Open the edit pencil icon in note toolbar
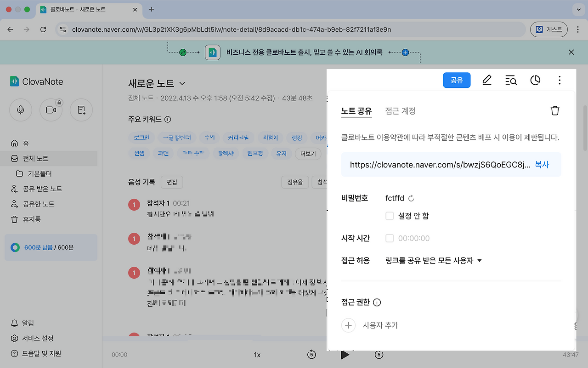This screenshot has height=368, width=588. (487, 80)
